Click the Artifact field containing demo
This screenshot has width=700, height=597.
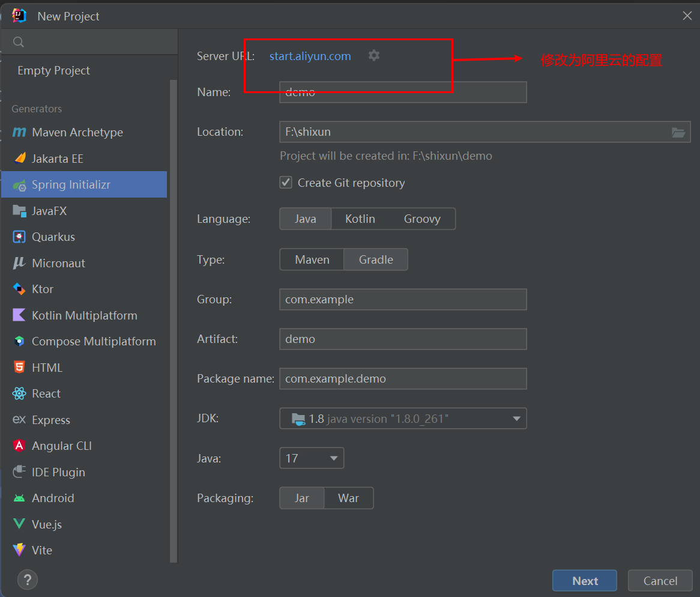click(x=403, y=339)
